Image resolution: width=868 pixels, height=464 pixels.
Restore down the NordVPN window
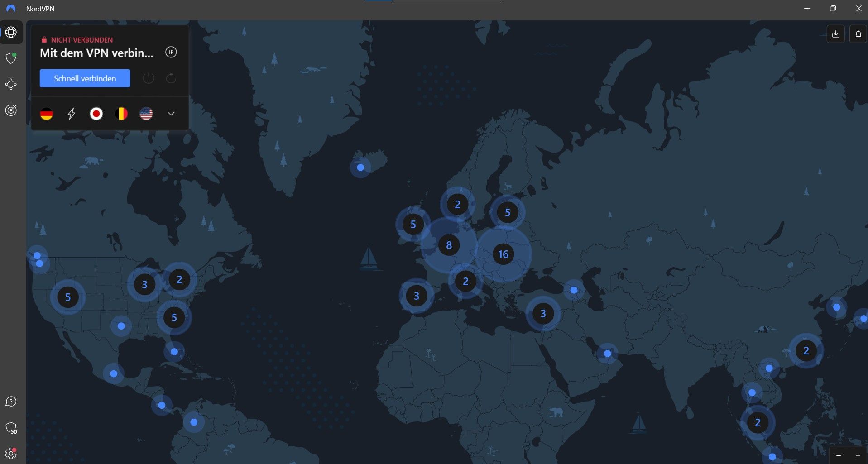tap(833, 9)
